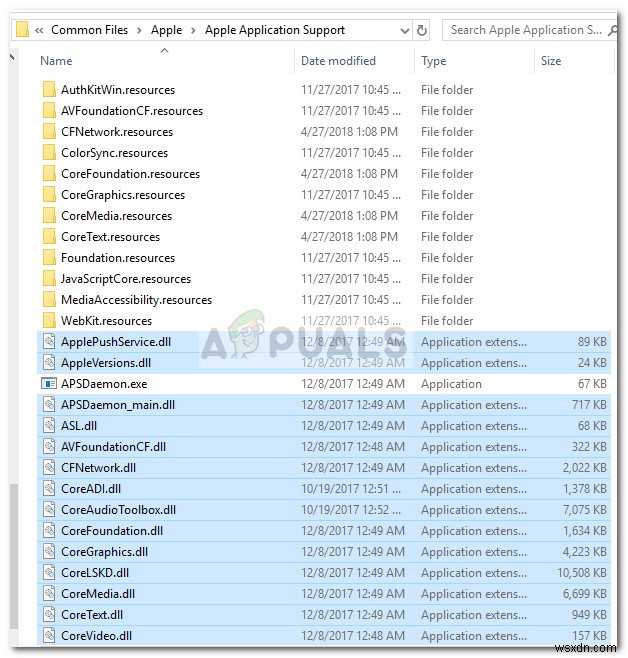Click the MediaAccessibility.resources folder icon
This screenshot has width=628, height=658.
pos(49,299)
